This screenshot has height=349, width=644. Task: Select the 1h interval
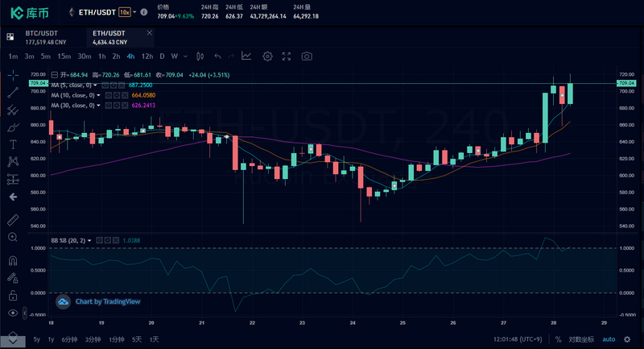[102, 56]
